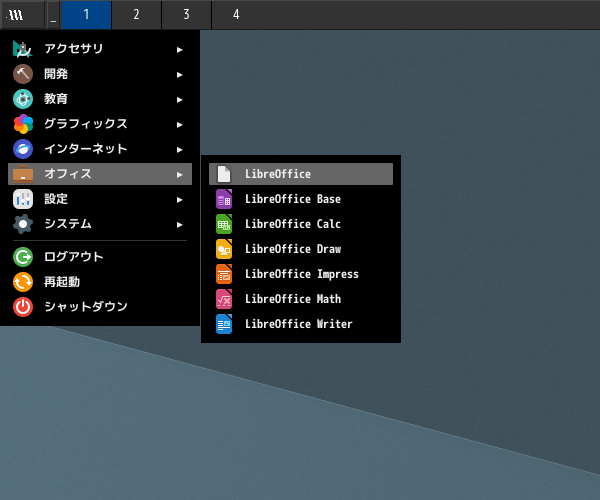
Task: Click the white LibreOffice document icon
Action: click(224, 174)
